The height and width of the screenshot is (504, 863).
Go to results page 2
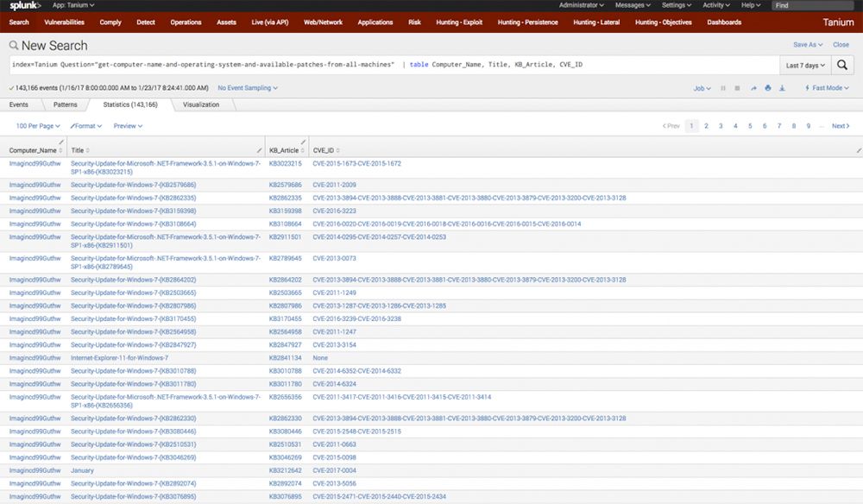[706, 126]
